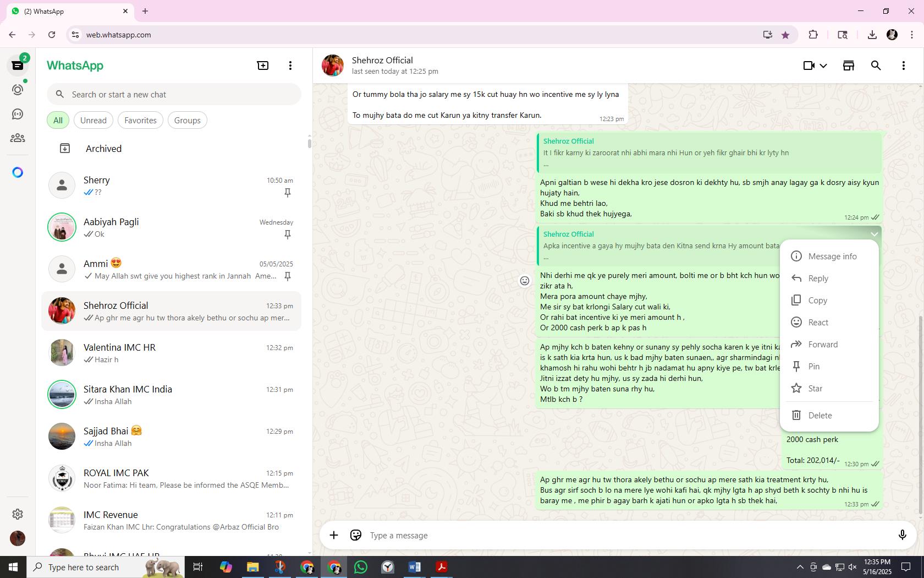Click the chat list vertical scrollbar
The image size is (924, 578).
coord(309,143)
